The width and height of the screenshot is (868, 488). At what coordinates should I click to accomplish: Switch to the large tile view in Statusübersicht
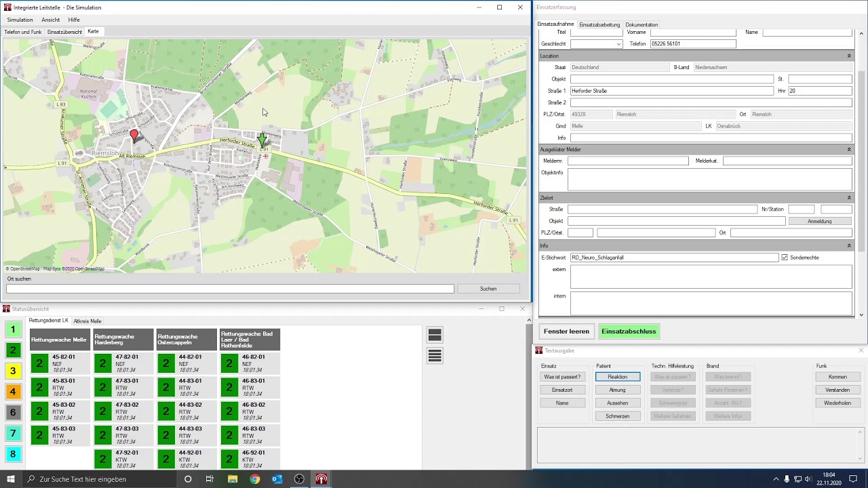click(x=435, y=335)
